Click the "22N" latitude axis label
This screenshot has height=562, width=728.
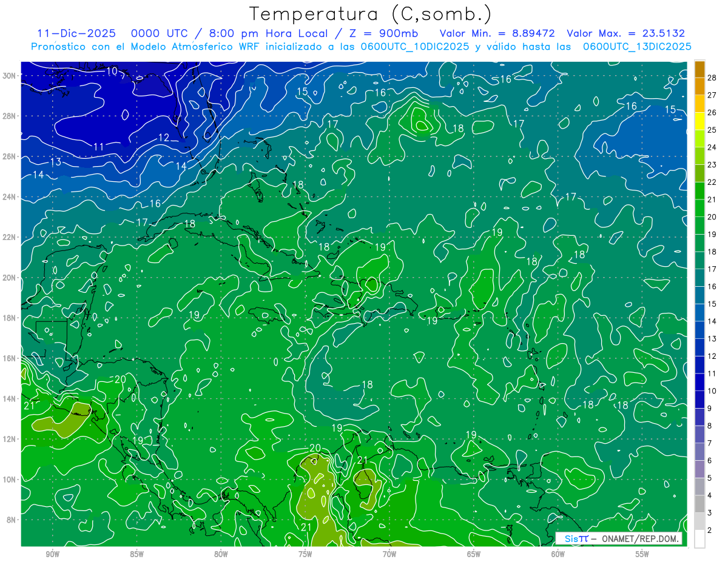pyautogui.click(x=9, y=237)
